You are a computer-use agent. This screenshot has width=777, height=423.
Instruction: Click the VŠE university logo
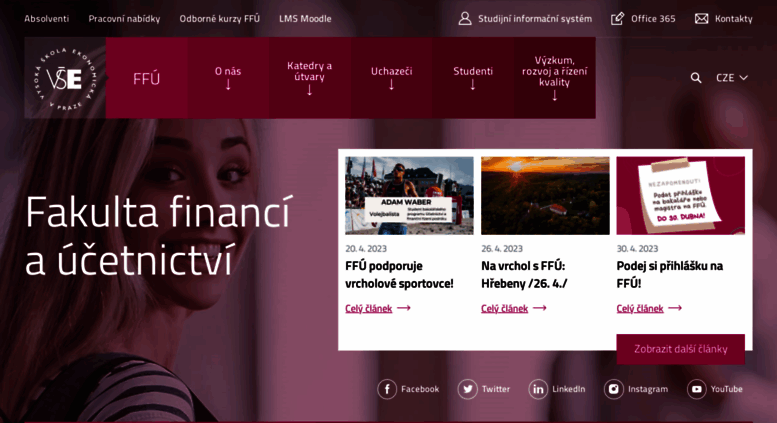65,78
